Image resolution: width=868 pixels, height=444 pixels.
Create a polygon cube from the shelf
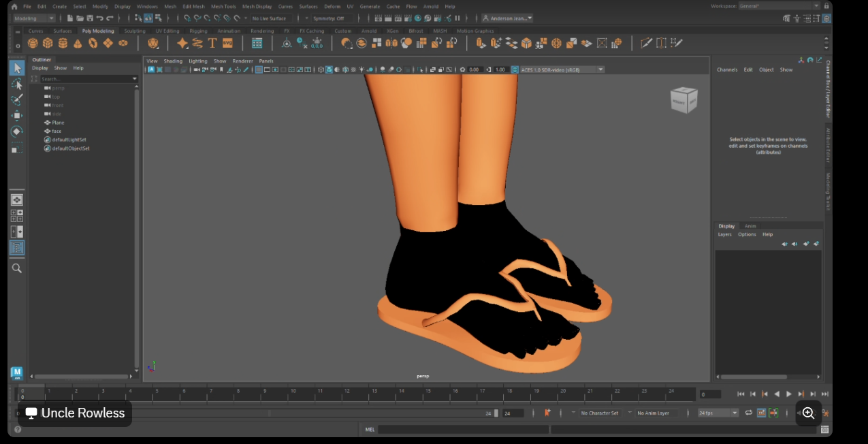[x=48, y=43]
